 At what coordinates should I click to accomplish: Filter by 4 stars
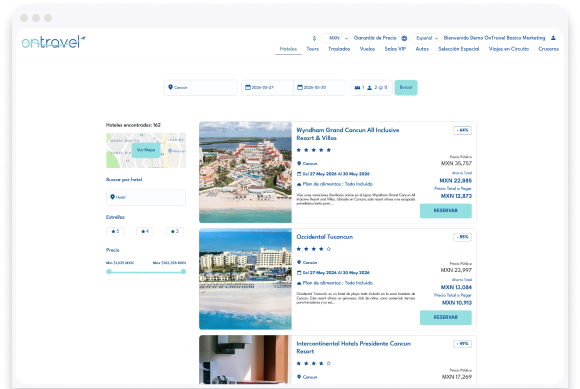(145, 231)
